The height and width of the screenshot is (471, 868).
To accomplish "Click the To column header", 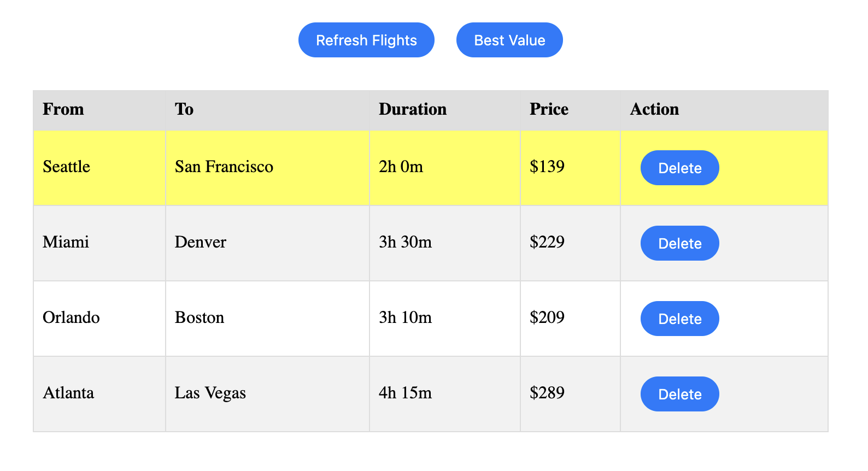I will (184, 109).
